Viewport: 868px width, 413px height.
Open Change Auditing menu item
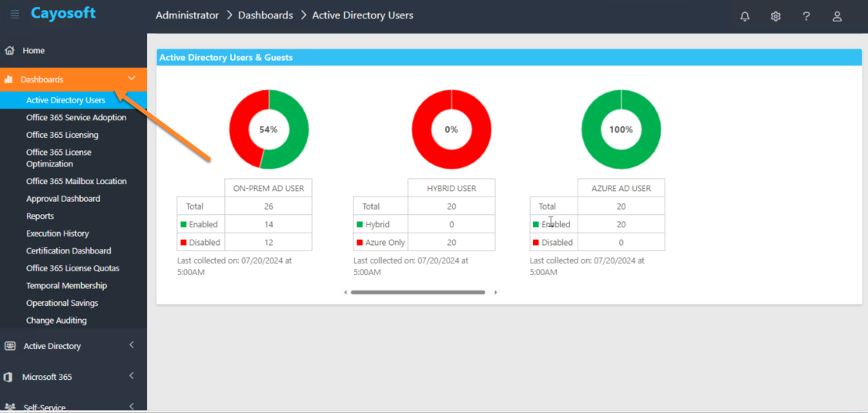pos(56,321)
